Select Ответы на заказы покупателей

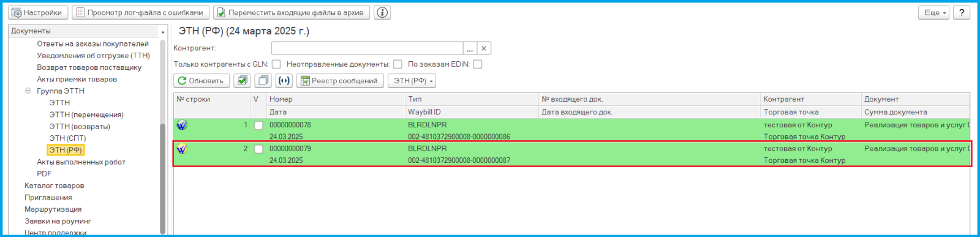pyautogui.click(x=92, y=43)
